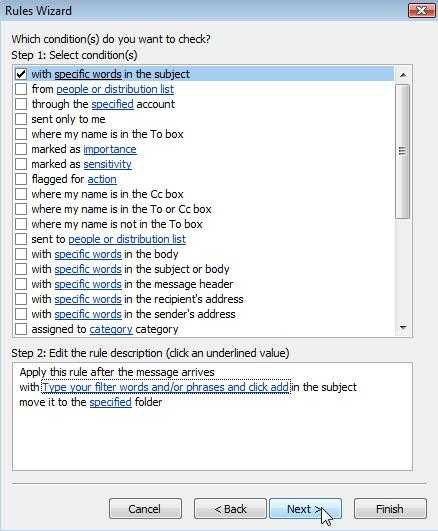This screenshot has height=531, width=438.
Task: Tick 'assigned to category category' checkbox
Action: coord(21,329)
